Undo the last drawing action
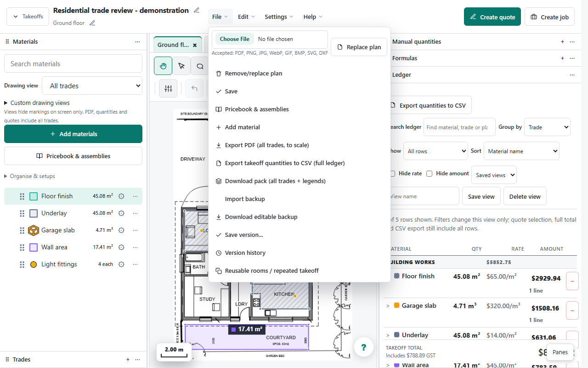588x368 pixels. [194, 88]
